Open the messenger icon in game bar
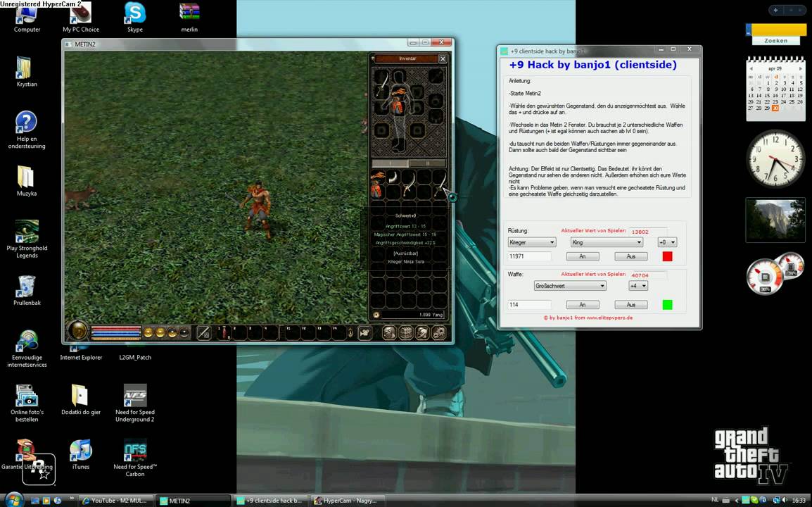 tap(423, 333)
